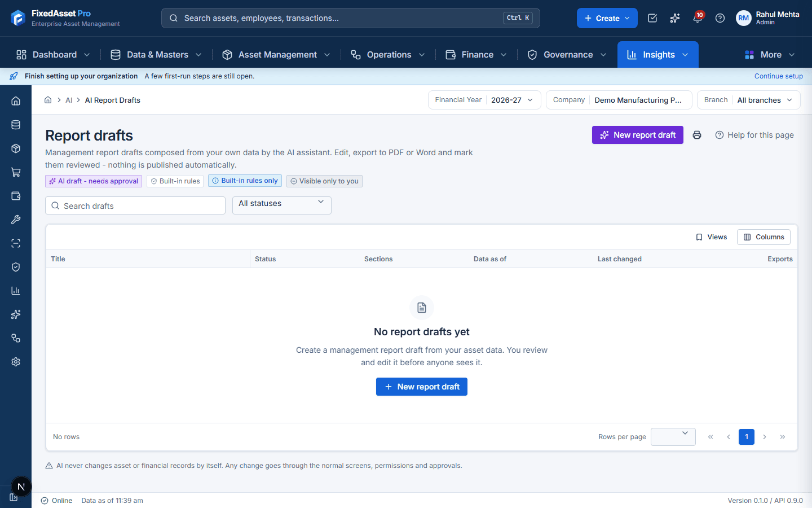Open the asset cube icon in left sidebar

pos(16,148)
